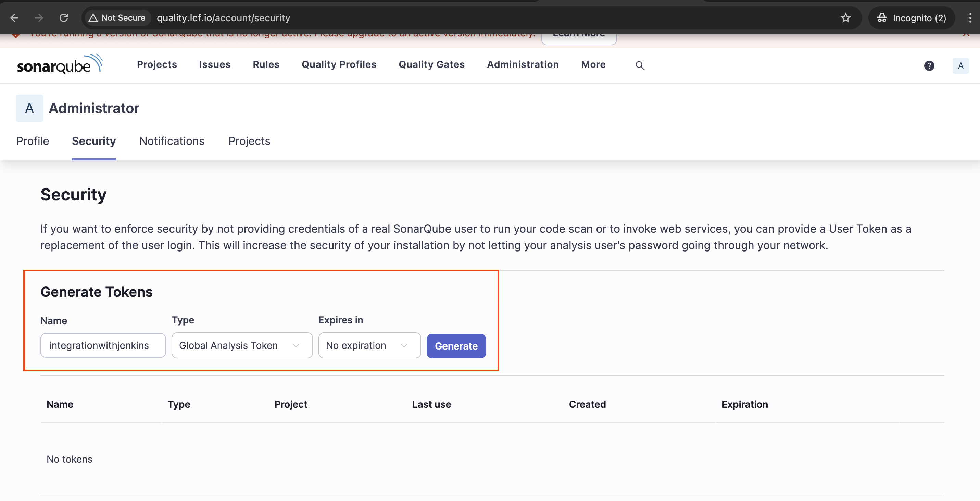
Task: Open the user avatar menu in navbar
Action: 960,65
